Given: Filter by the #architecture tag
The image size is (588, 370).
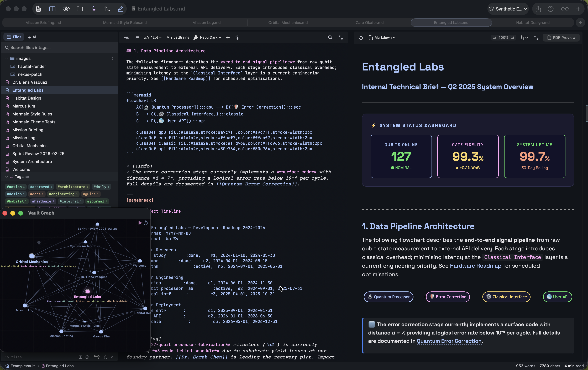Looking at the screenshot, I should pyautogui.click(x=72, y=187).
